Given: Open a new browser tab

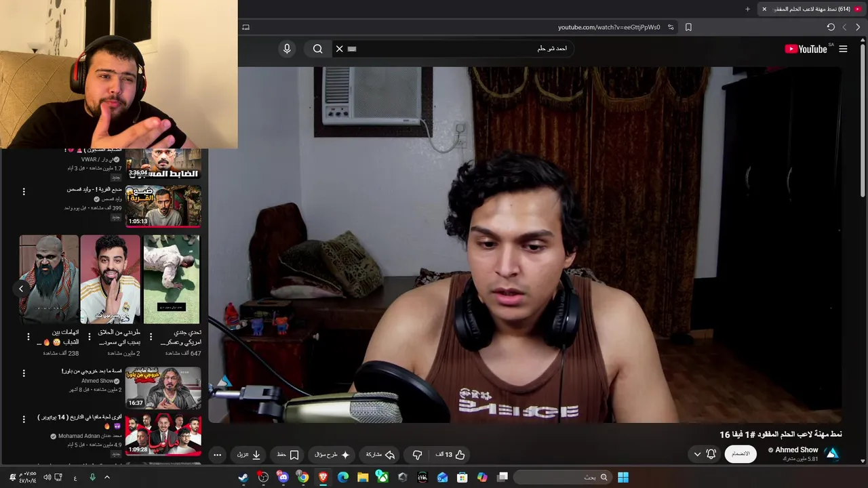Looking at the screenshot, I should [x=748, y=9].
